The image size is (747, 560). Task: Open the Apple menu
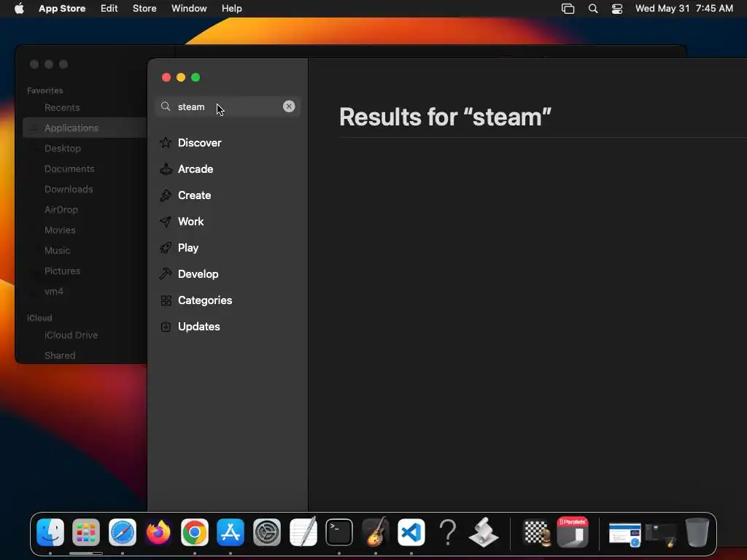click(x=19, y=9)
